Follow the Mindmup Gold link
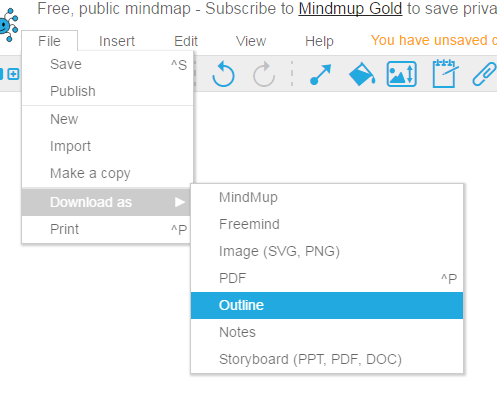 [x=350, y=9]
